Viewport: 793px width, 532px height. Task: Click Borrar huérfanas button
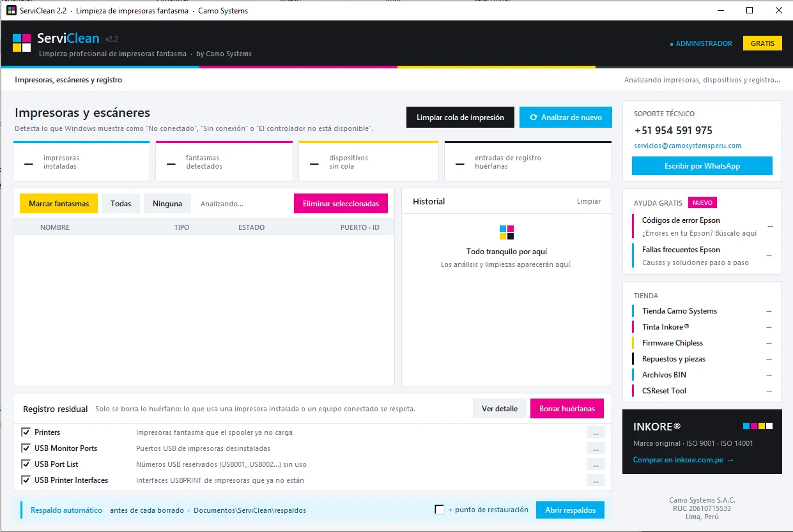[567, 409]
